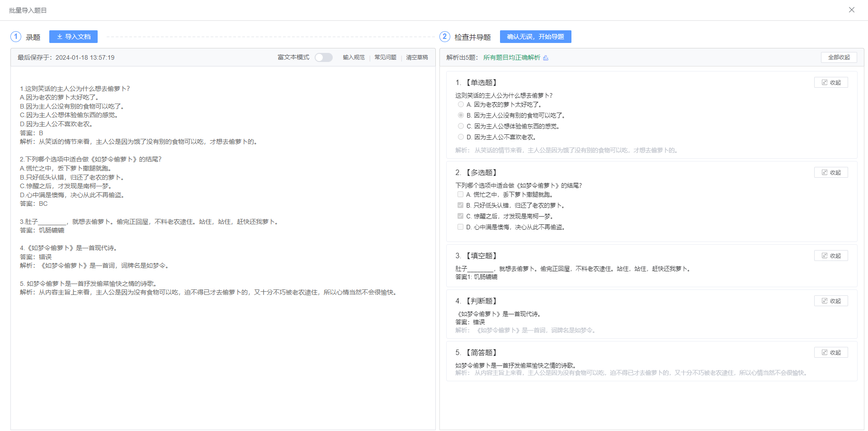Click 确认无误，开始导题 button
The height and width of the screenshot is (431, 868).
535,37
